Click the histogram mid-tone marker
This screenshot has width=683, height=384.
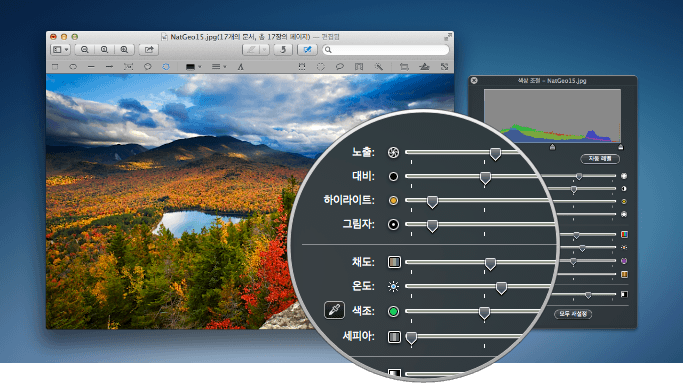tap(552, 147)
